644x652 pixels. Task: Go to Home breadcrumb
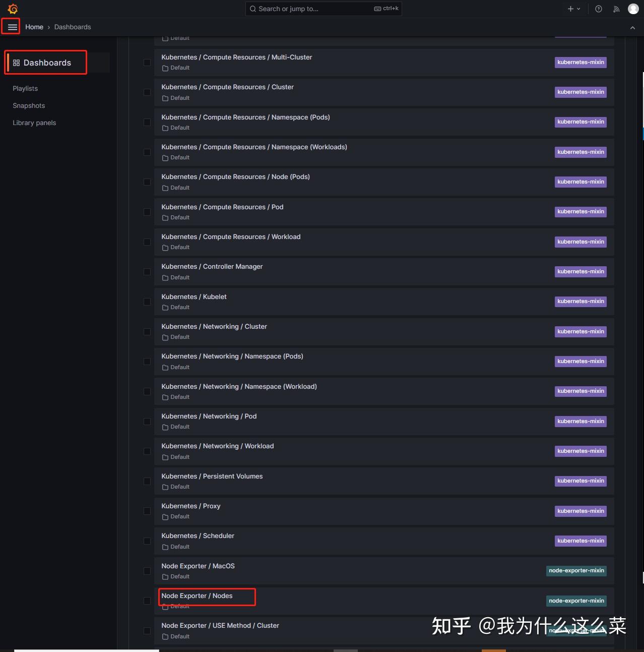point(34,27)
